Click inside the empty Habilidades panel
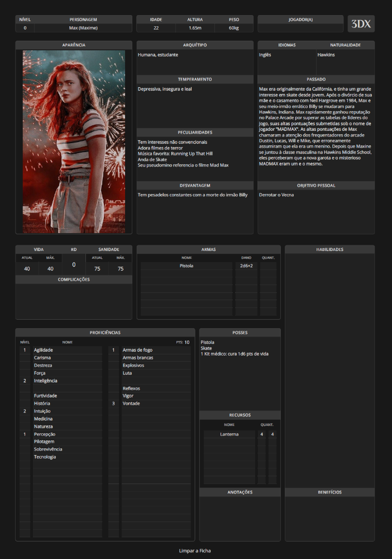The height and width of the screenshot is (559, 392). pyautogui.click(x=329, y=369)
